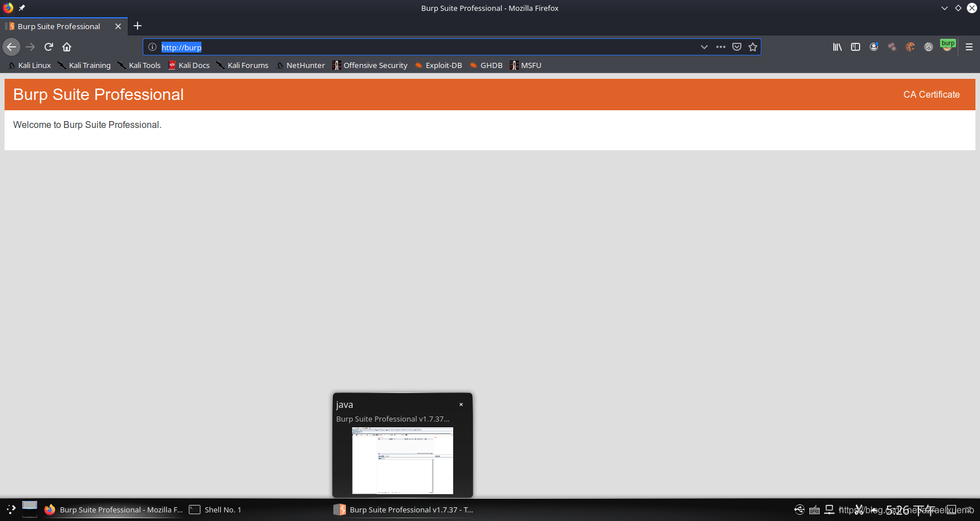This screenshot has width=980, height=521.
Task: Reload the current Burp page
Action: click(x=49, y=47)
